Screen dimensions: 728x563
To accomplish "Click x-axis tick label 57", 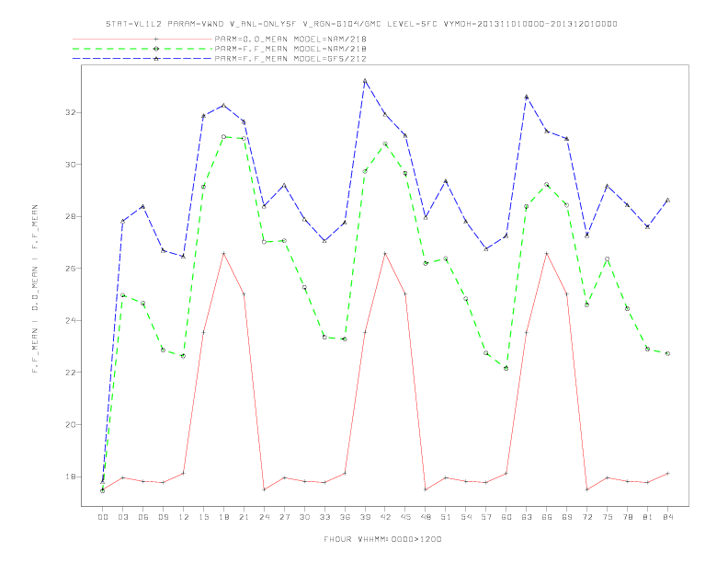I will pos(486,517).
